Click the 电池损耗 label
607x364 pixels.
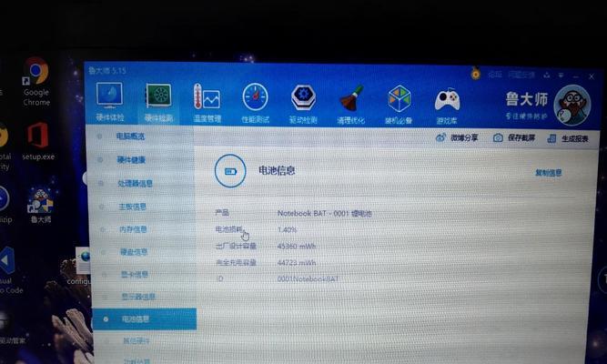(228, 229)
